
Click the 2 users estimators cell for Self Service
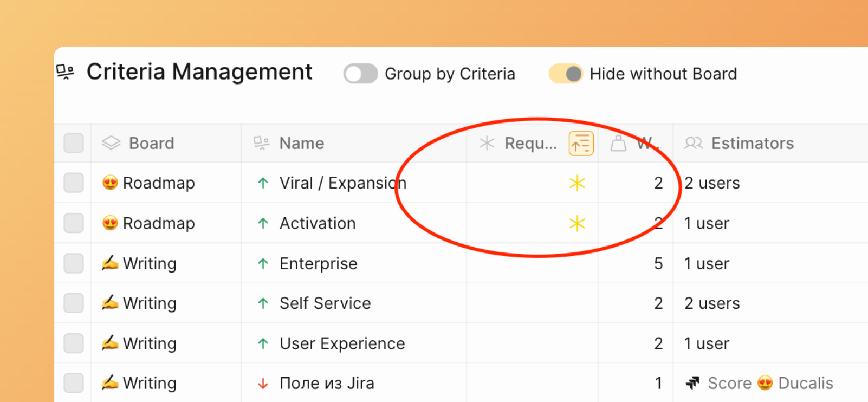[712, 303]
